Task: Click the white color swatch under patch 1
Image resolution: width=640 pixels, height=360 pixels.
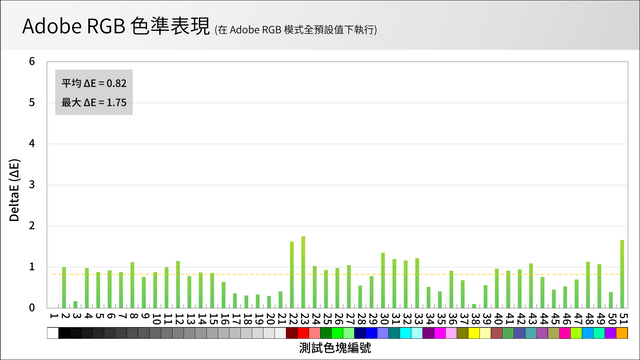Action: 53,333
